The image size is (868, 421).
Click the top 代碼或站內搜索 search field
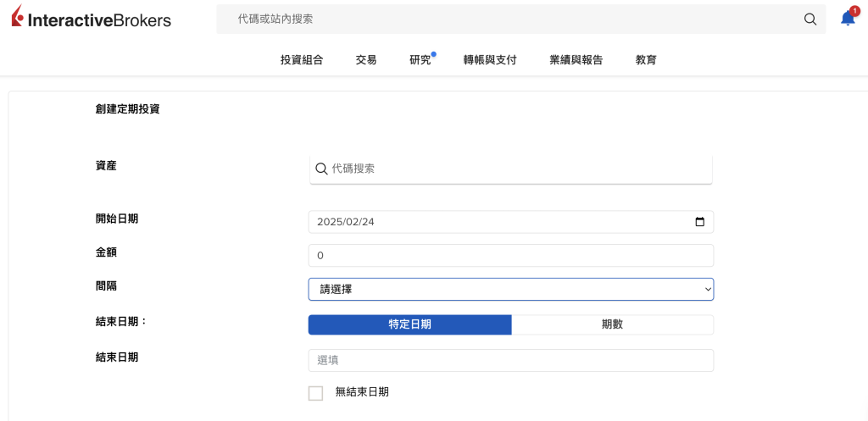(x=509, y=19)
